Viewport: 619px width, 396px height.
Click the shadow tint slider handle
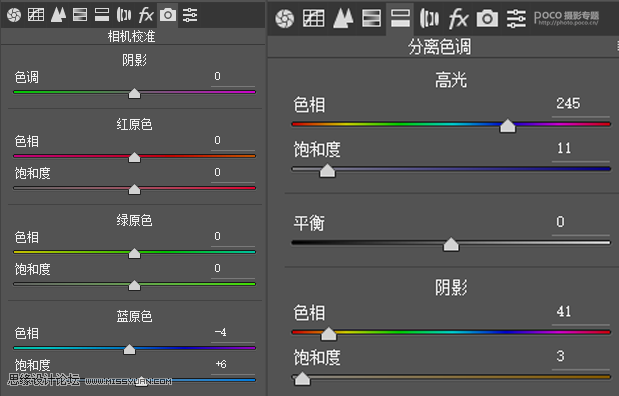(134, 94)
